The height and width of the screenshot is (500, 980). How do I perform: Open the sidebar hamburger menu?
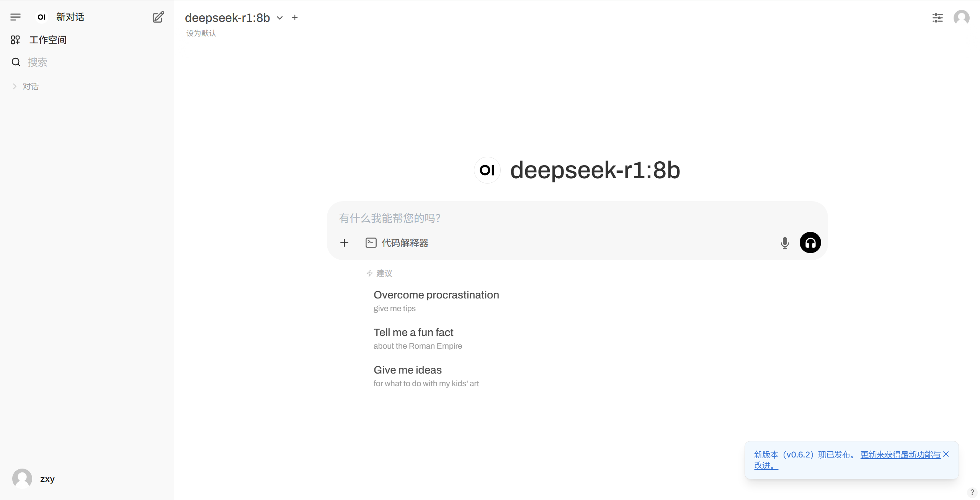click(16, 17)
